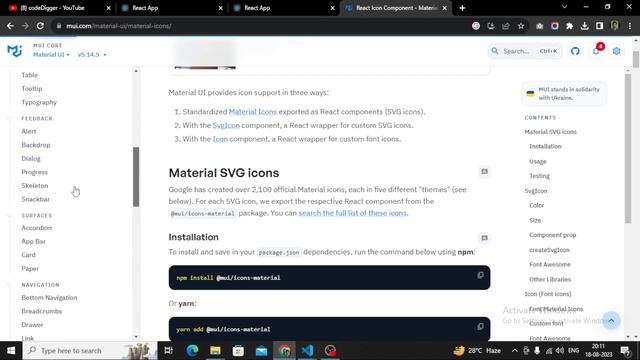Reload the page with the refresh icon
Image resolution: width=640 pixels, height=360 pixels.
point(40,26)
